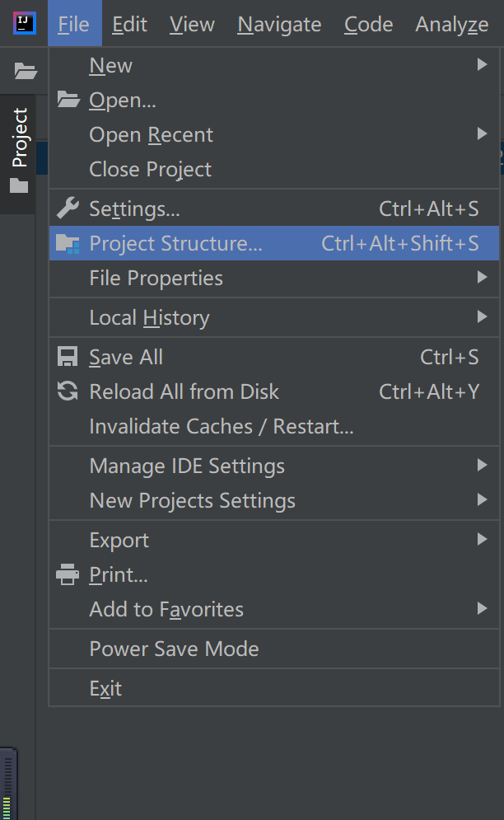Toggle Power Save Mode
The image size is (504, 820).
174,649
